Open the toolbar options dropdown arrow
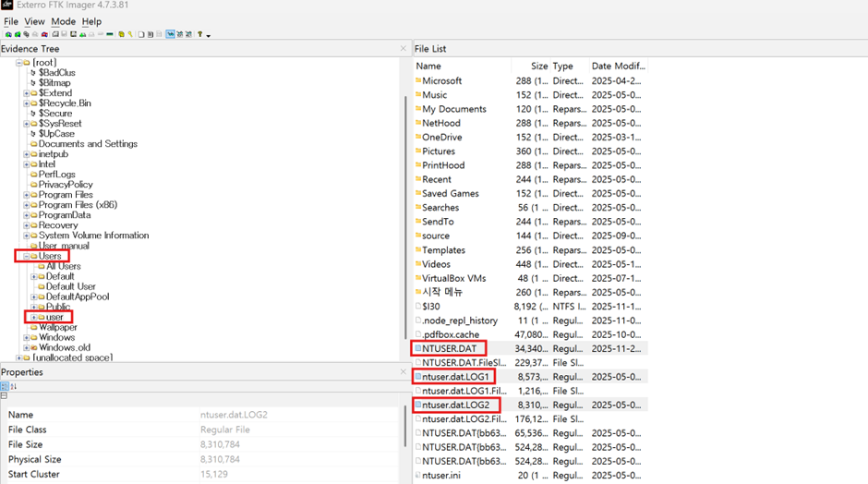868x484 pixels. 208,36
